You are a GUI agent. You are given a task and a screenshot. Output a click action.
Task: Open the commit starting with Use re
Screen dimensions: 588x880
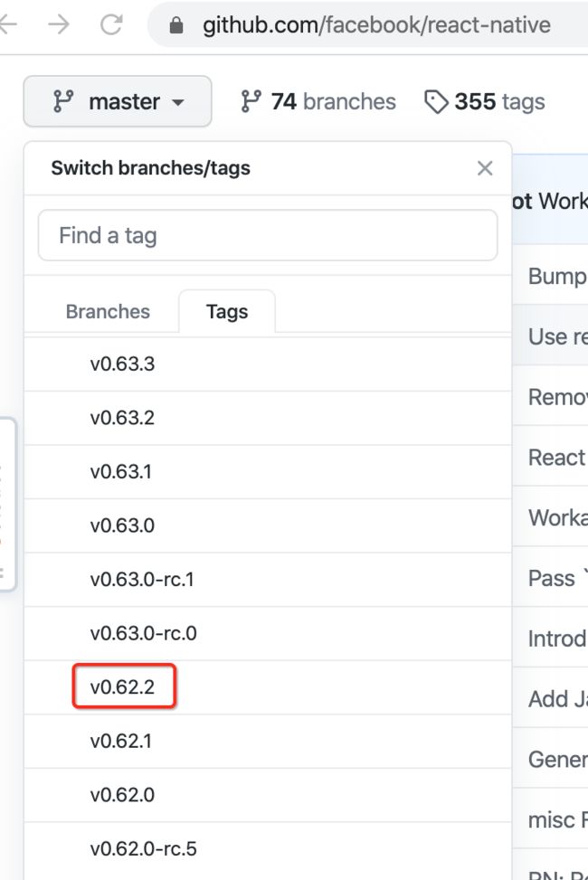point(557,336)
